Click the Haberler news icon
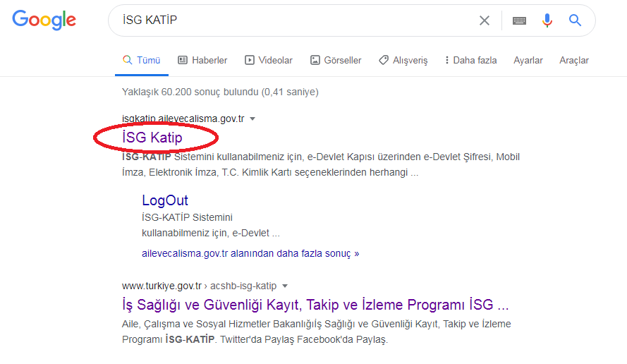627x364 pixels. pyautogui.click(x=183, y=60)
